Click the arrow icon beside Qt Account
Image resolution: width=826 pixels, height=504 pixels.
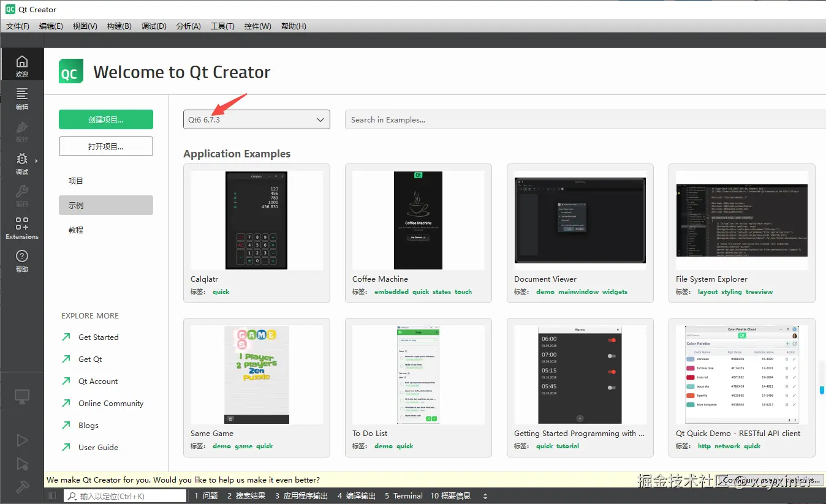point(66,381)
